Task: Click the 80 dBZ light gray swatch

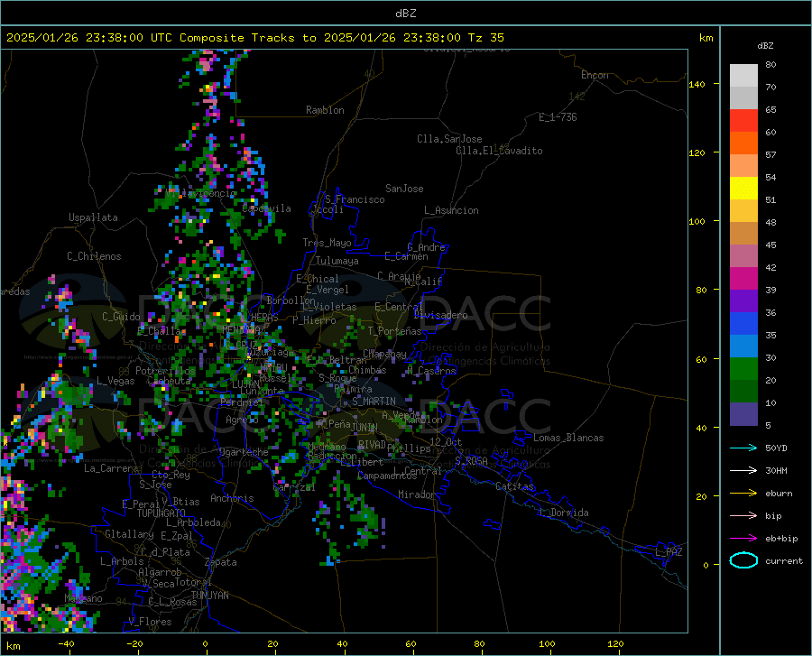Action: [x=743, y=75]
